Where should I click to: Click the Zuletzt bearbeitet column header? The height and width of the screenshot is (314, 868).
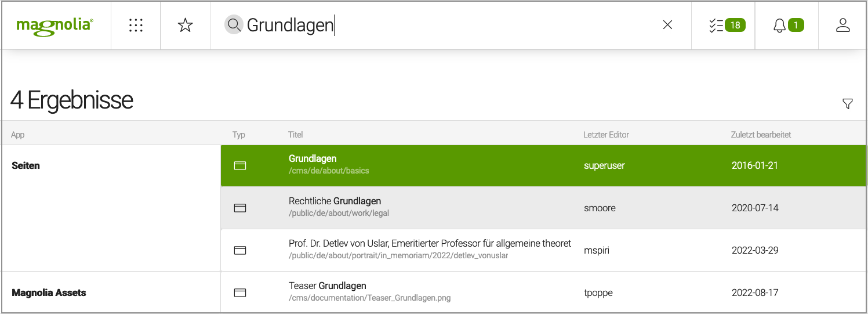point(761,135)
